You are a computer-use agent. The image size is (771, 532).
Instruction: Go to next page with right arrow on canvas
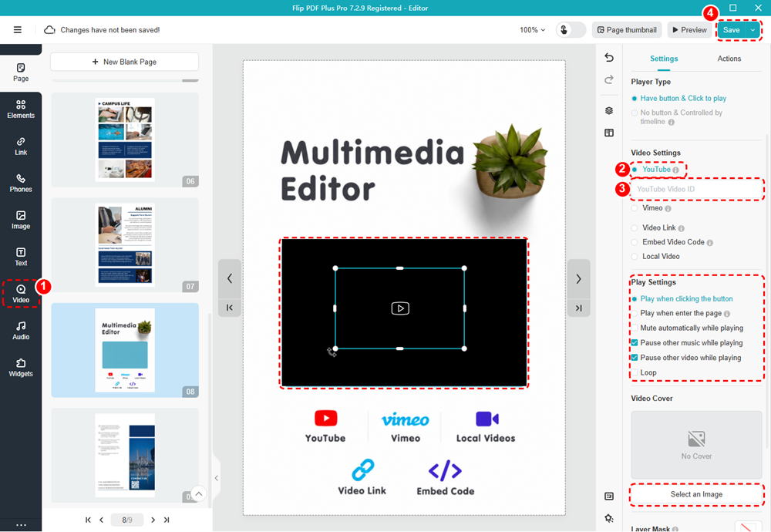coord(578,279)
